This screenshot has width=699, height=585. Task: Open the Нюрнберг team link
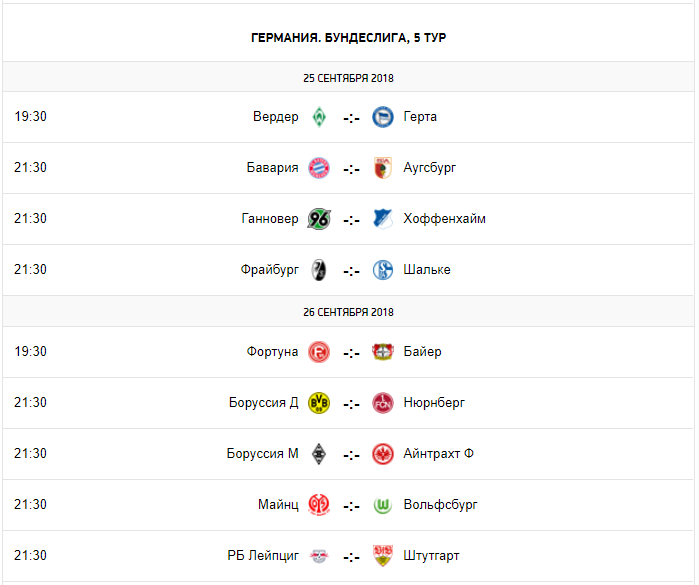434,402
